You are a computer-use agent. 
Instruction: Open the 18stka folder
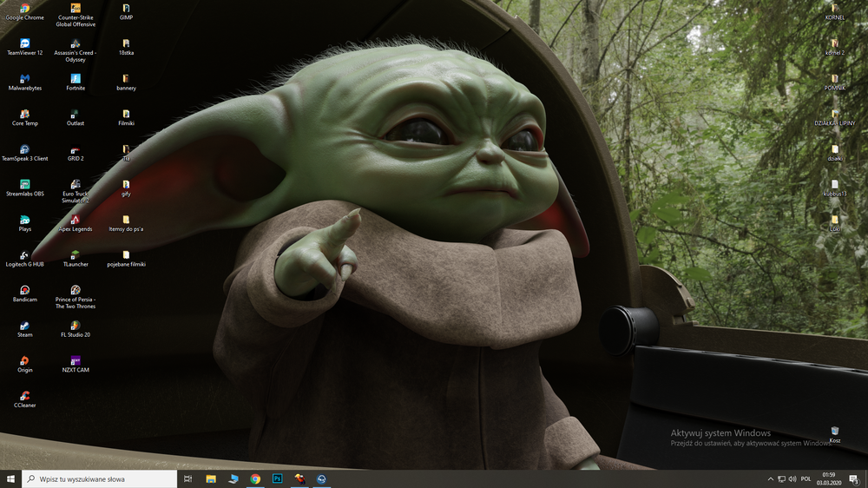coord(126,47)
